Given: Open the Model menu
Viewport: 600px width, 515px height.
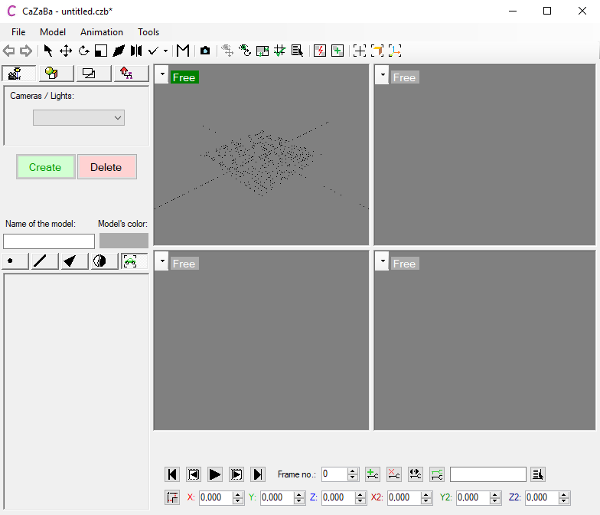Looking at the screenshot, I should pyautogui.click(x=52, y=32).
